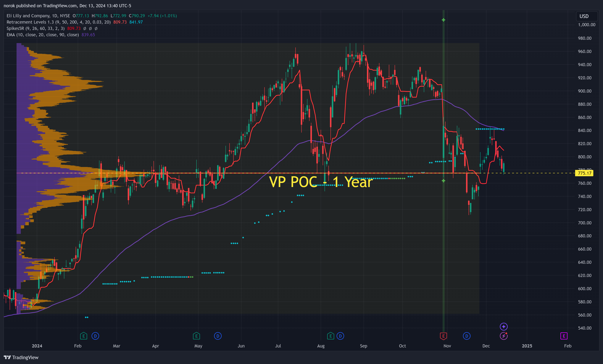This screenshot has width=603, height=364.
Task: Click the February 2024 dividend D icon
Action: pyautogui.click(x=95, y=336)
